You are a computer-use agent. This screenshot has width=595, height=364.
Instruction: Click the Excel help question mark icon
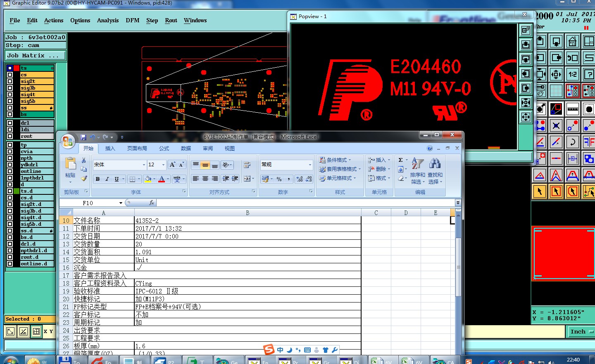coord(430,148)
